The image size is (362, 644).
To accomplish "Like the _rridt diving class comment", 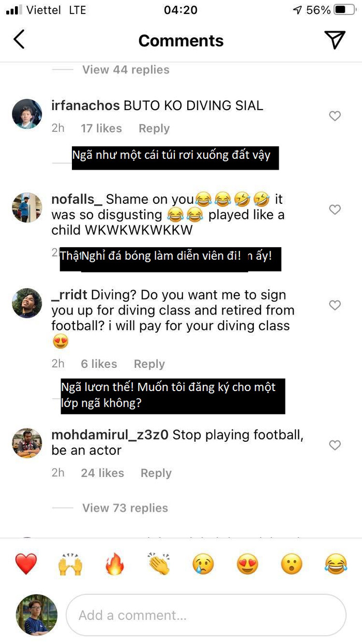I will [335, 305].
